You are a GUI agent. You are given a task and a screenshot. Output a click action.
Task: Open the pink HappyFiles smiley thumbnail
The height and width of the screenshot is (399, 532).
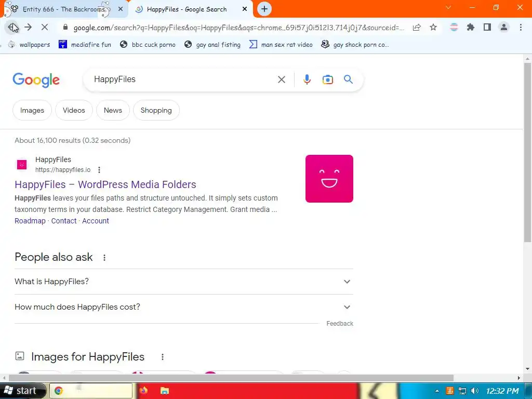329,179
